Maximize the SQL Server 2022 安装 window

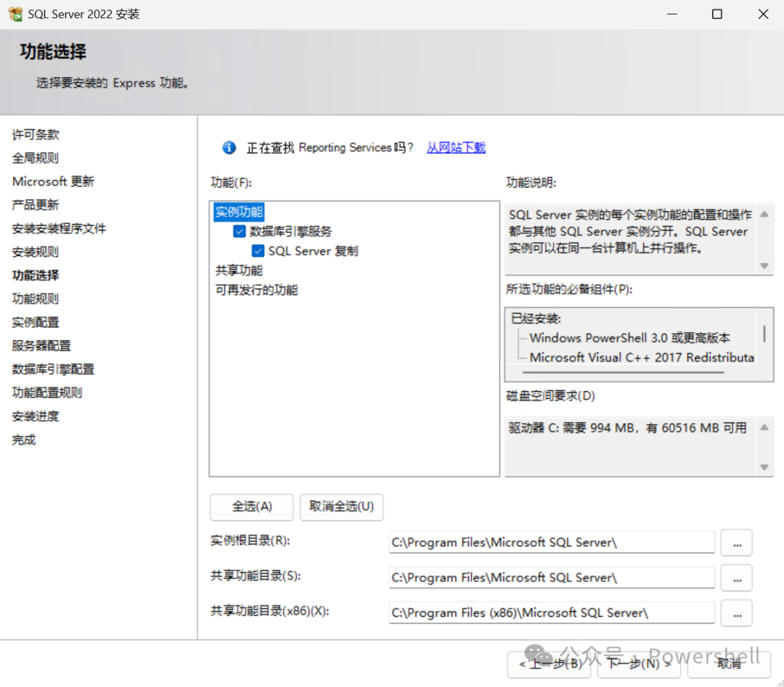coord(717,14)
